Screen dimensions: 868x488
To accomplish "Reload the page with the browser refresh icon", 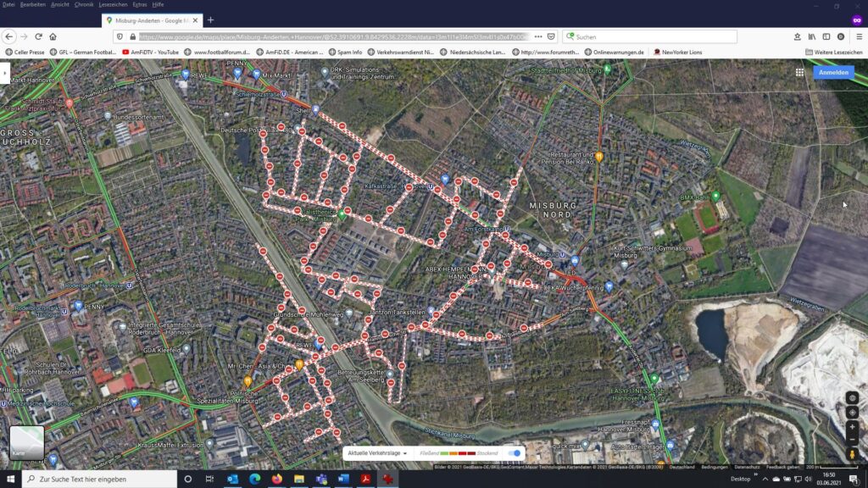I will pos(38,36).
